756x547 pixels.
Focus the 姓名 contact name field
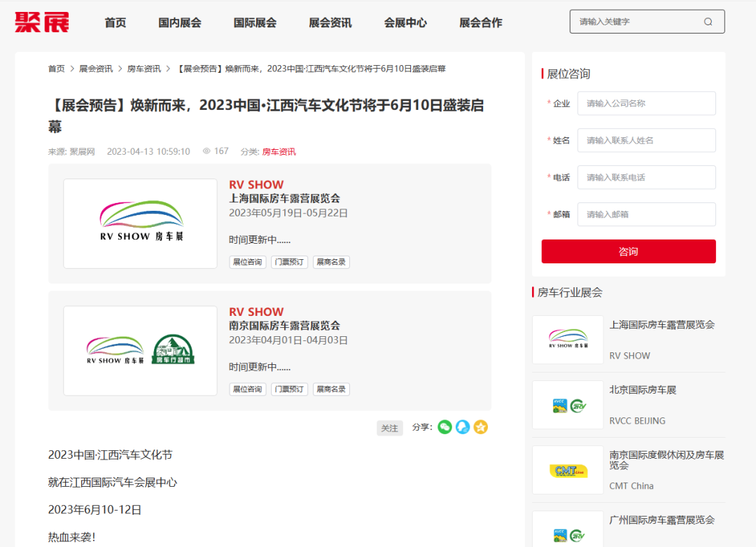point(647,140)
